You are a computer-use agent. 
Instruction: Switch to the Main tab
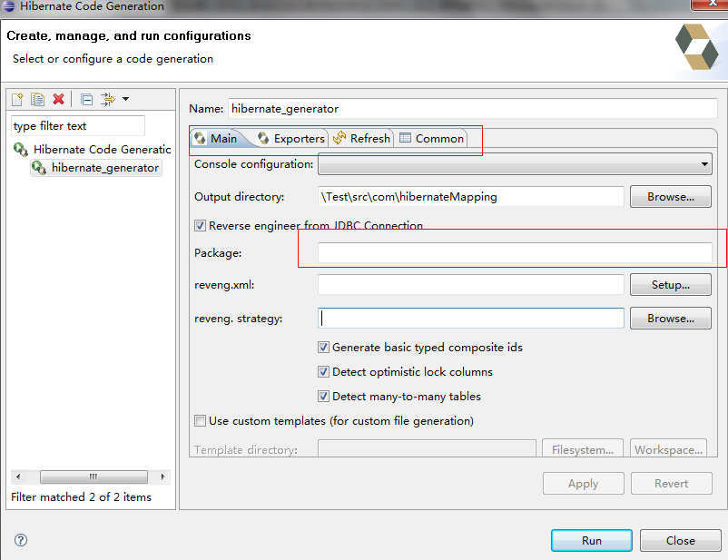[216, 138]
